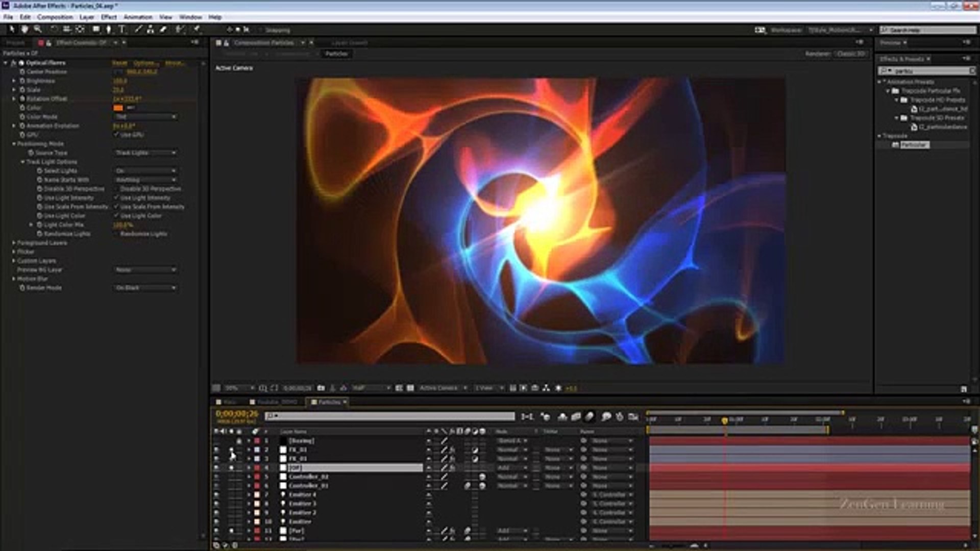
Task: Select the Zoom tool in toolbar
Action: pyautogui.click(x=37, y=30)
